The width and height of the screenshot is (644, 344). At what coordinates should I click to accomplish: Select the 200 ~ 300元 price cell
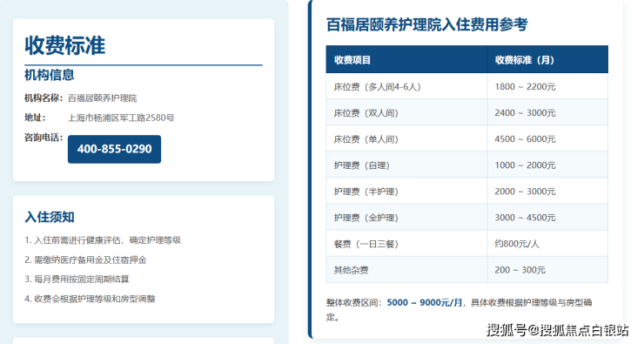547,270
